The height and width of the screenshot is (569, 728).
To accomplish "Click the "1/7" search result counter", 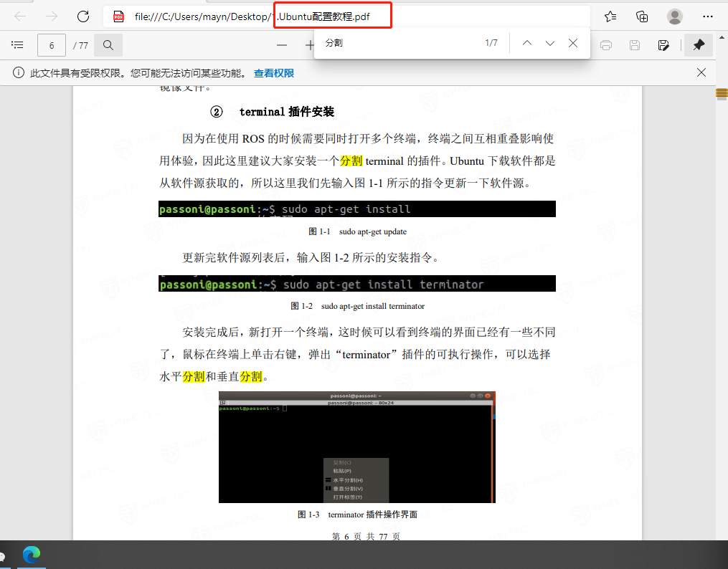I will coord(491,43).
